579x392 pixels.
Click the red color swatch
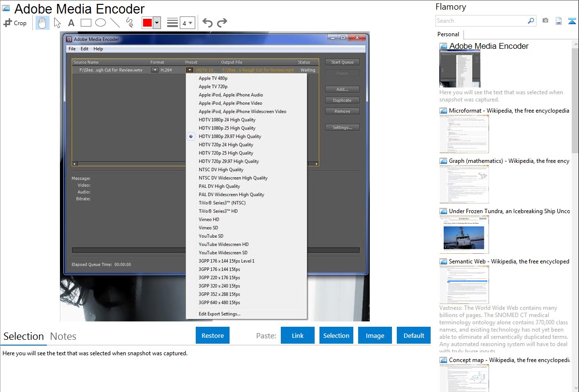coord(147,23)
